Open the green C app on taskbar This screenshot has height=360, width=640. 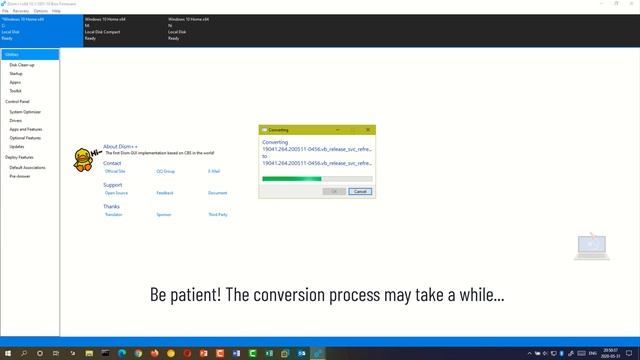point(253,353)
